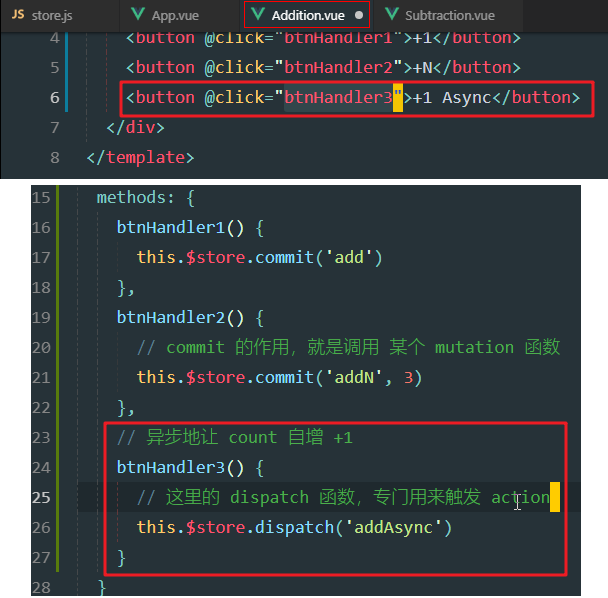This screenshot has width=608, height=598.
Task: Click line number 6 in the gutter
Action: pyautogui.click(x=53, y=98)
